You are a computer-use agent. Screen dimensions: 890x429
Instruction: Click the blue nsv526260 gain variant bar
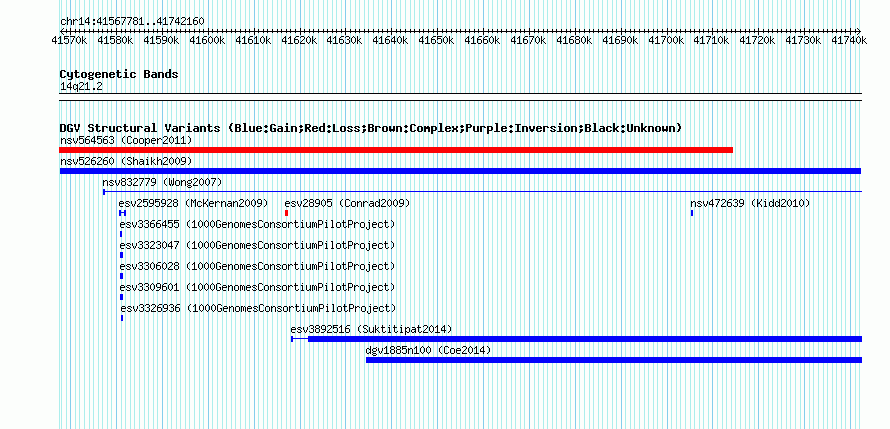(x=460, y=171)
